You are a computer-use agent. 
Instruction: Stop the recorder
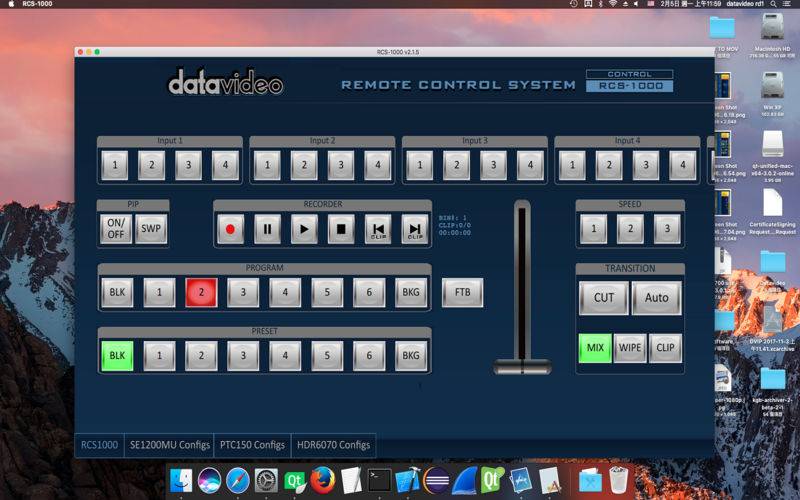coord(341,229)
